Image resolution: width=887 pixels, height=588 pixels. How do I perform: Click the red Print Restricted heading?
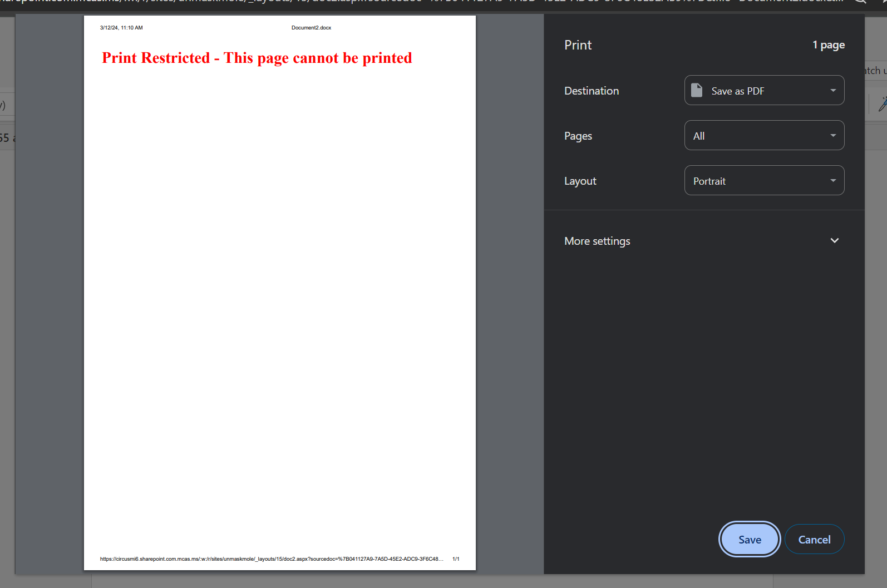click(257, 58)
